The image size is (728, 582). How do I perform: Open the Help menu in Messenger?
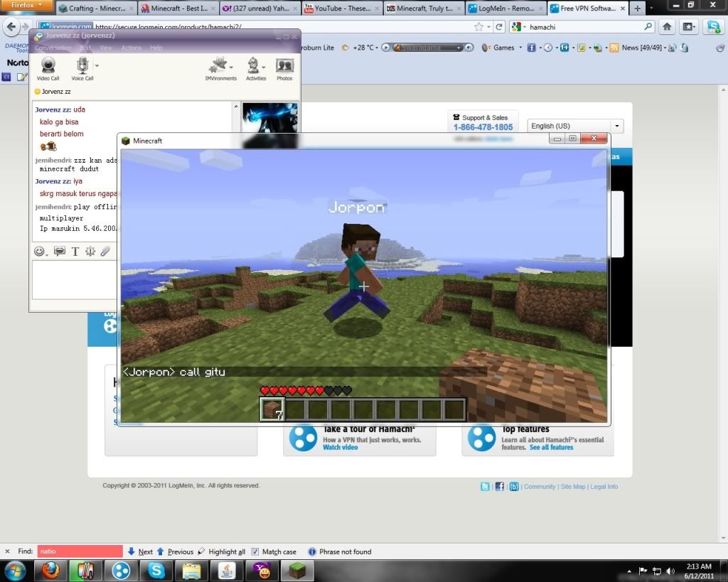click(156, 48)
